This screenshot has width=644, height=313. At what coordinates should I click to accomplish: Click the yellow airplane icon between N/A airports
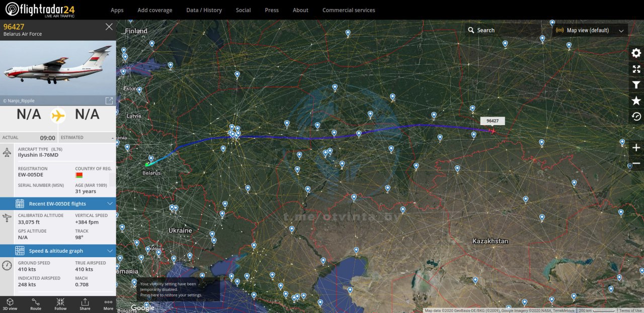click(x=58, y=115)
